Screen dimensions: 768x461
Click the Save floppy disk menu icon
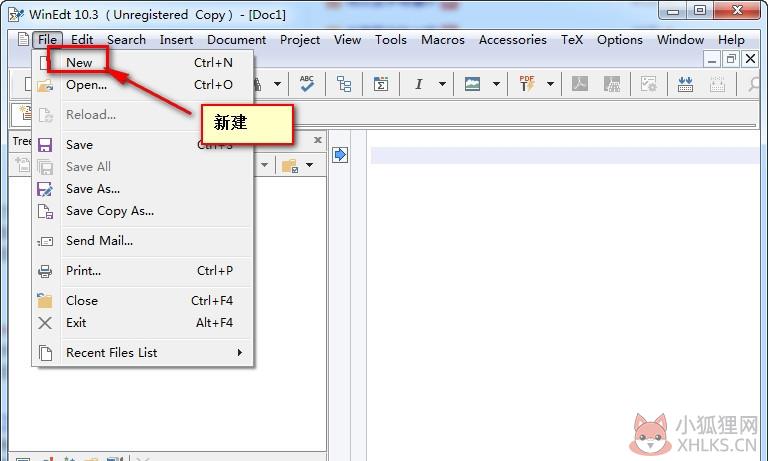pos(45,145)
